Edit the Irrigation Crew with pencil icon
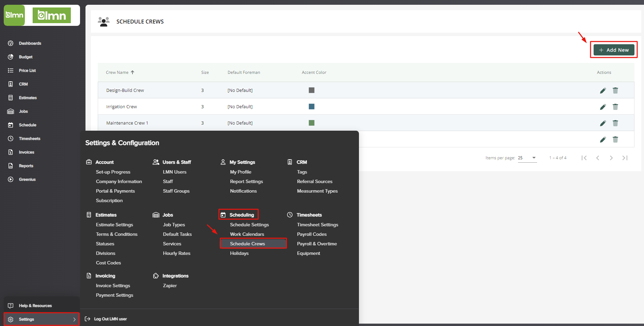The width and height of the screenshot is (644, 326). coord(603,107)
